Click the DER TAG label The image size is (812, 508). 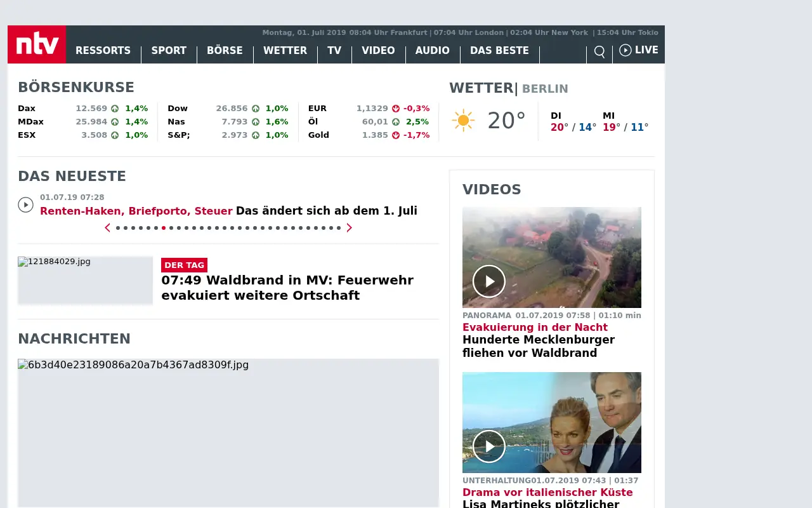(184, 265)
